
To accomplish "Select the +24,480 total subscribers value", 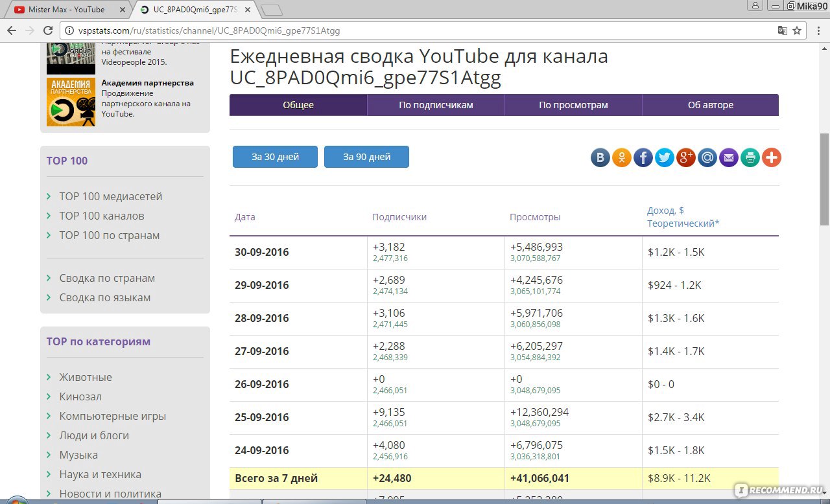I will click(x=392, y=479).
